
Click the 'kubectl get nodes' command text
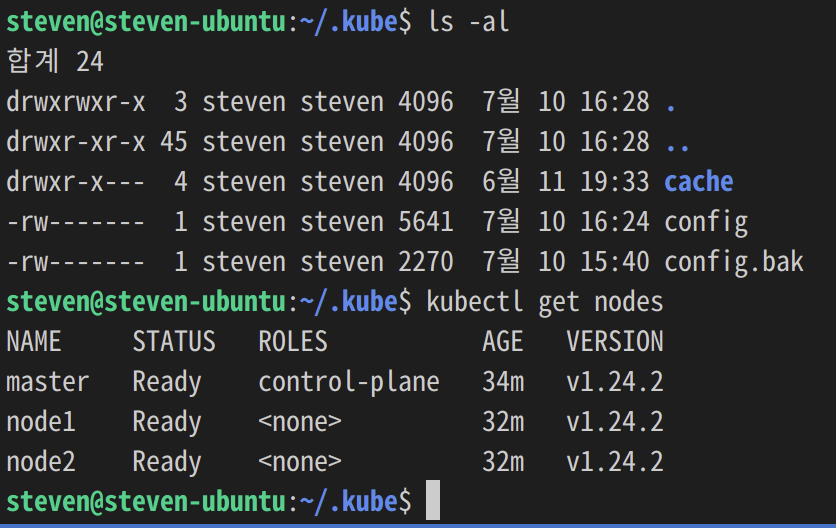(x=545, y=302)
